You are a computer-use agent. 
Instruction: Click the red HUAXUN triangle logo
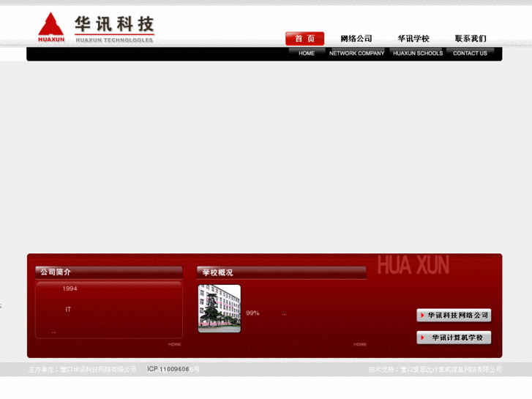click(51, 27)
